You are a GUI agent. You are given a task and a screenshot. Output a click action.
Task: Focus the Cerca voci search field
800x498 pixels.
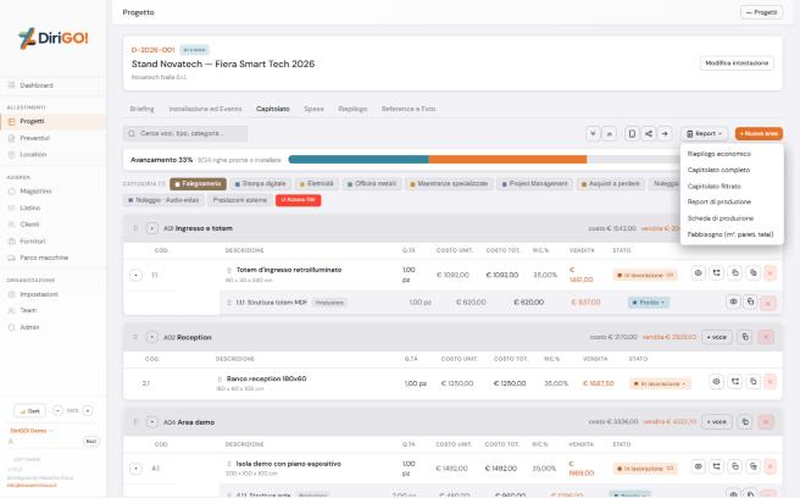pos(185,133)
